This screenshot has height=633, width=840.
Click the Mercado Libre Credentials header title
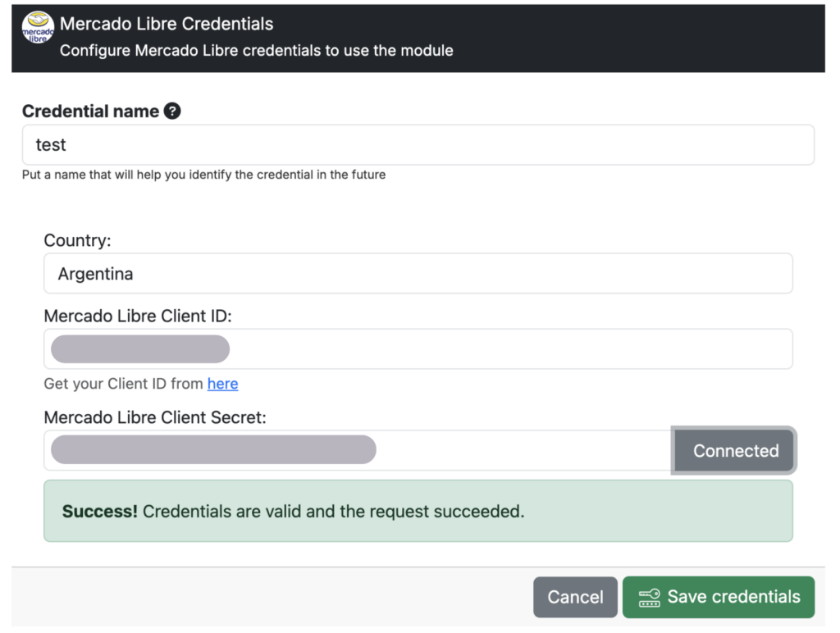point(167,24)
